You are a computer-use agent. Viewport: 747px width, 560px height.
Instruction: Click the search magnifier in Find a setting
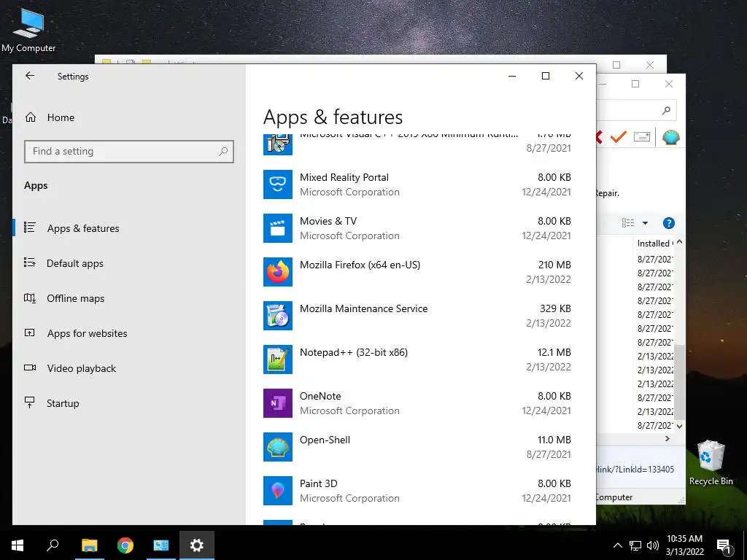tap(223, 152)
